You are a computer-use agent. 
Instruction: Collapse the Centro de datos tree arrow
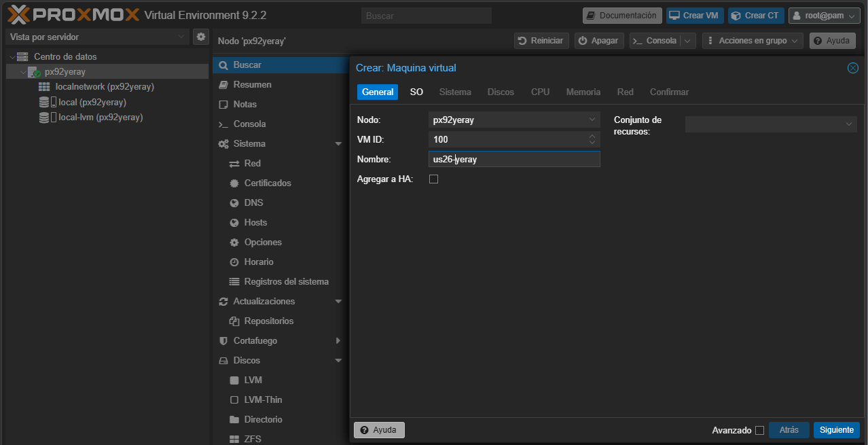click(12, 56)
